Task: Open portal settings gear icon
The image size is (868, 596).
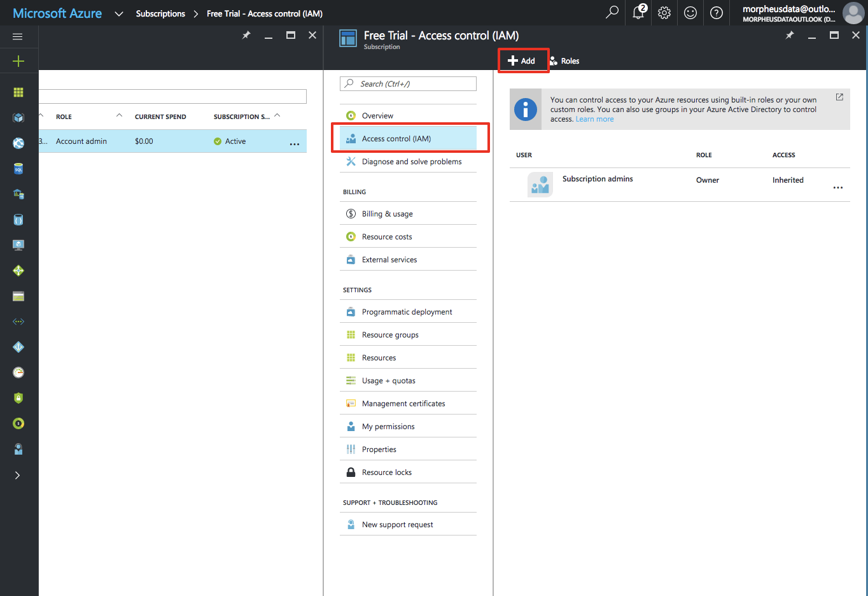Action: point(664,13)
